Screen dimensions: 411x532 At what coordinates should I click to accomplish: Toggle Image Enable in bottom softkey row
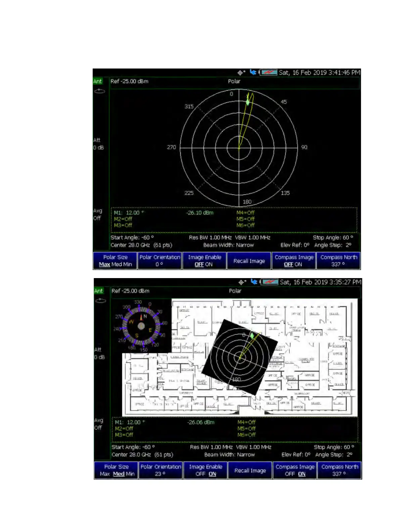click(205, 470)
